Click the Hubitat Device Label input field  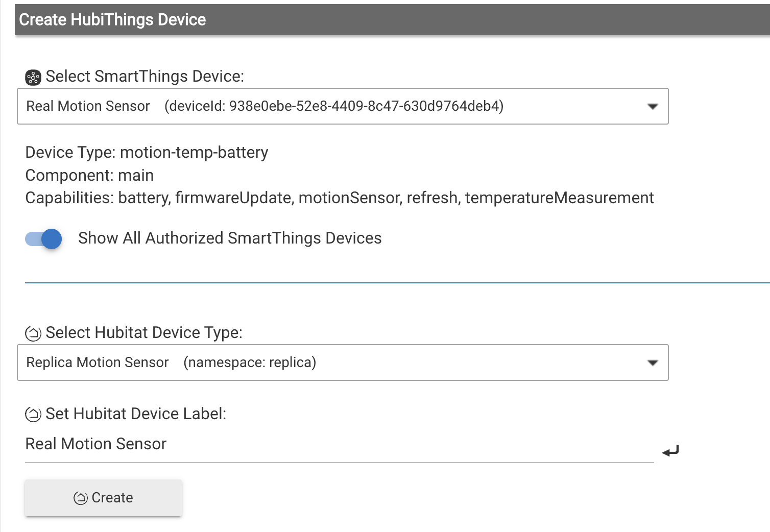[x=340, y=445]
